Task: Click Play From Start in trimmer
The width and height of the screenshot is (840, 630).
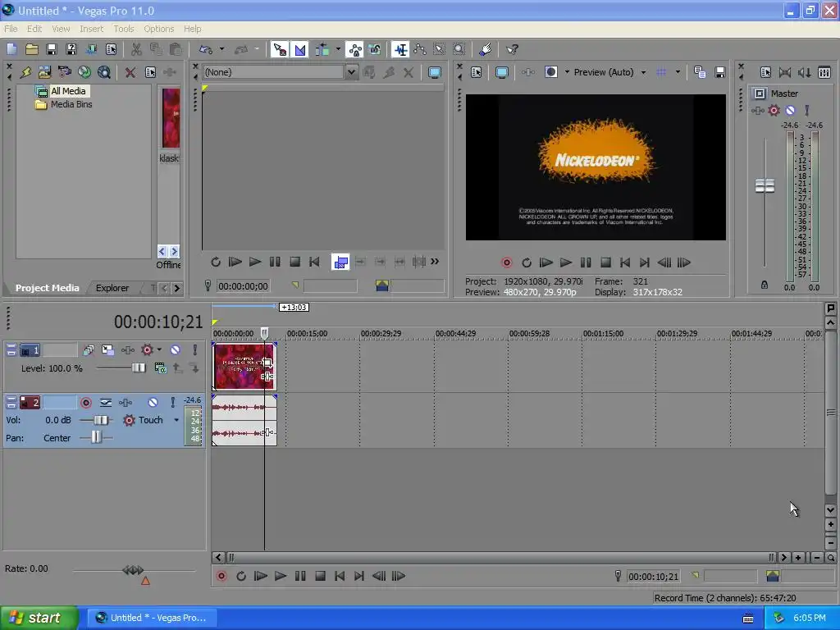Action: click(235, 262)
